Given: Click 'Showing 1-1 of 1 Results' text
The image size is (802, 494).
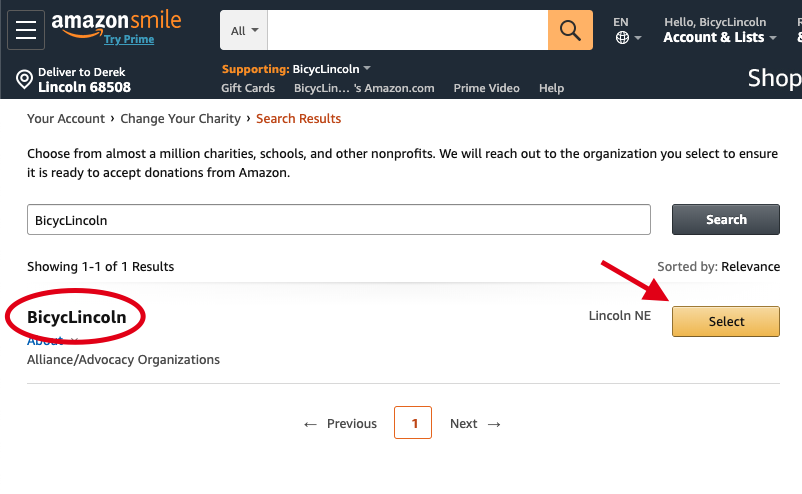Looking at the screenshot, I should (100, 266).
